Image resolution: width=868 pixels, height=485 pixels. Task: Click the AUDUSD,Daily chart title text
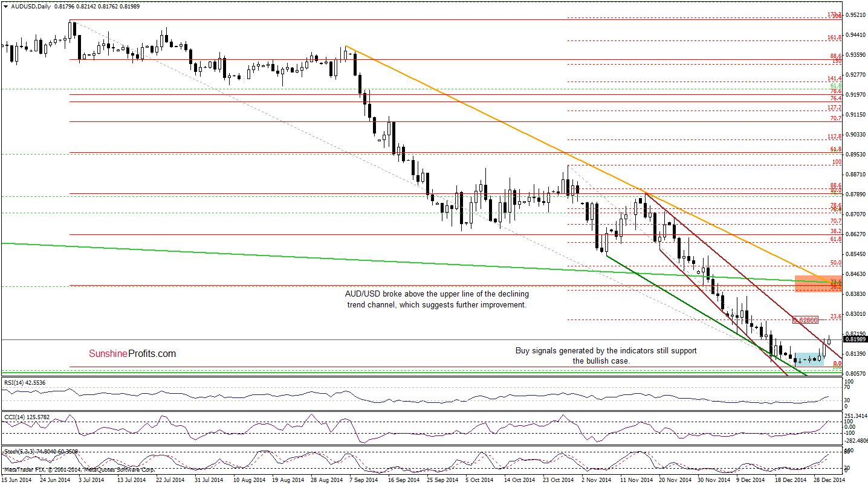pyautogui.click(x=30, y=6)
